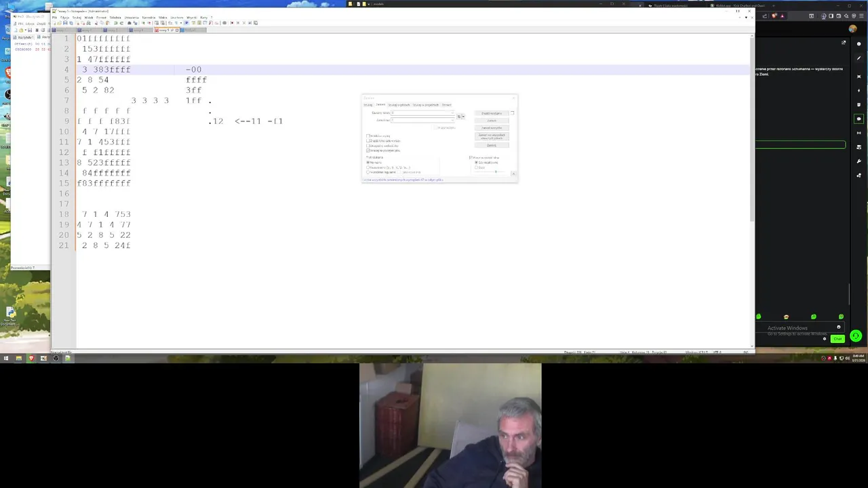Open the Edycja menu

point(65,18)
